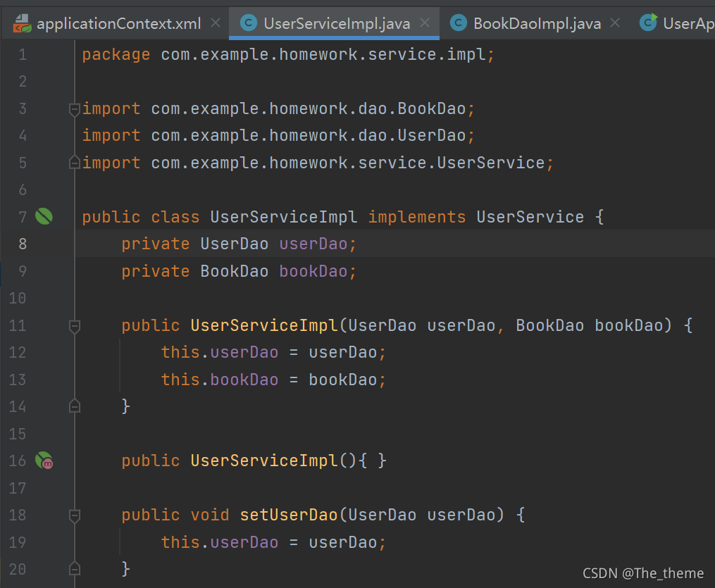Click the BookDaoImpl.java class icon
Viewport: 715px width, 588px height.
point(459,23)
